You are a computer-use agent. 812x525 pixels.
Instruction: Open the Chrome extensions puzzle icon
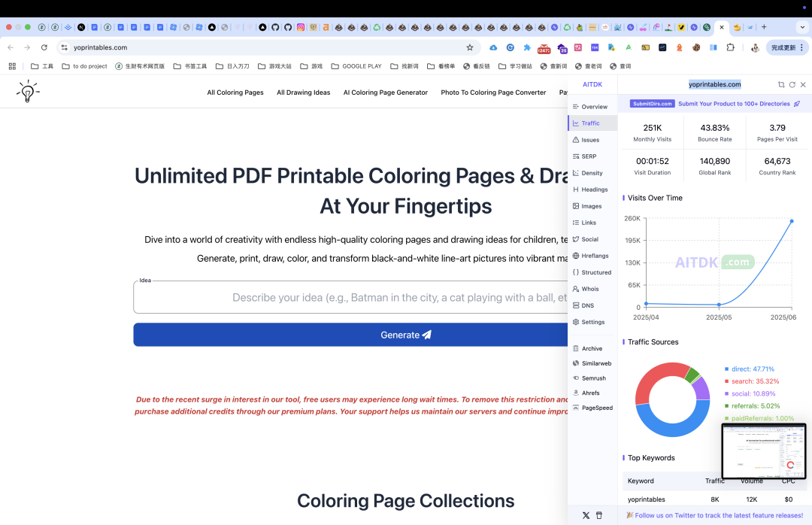pos(730,47)
